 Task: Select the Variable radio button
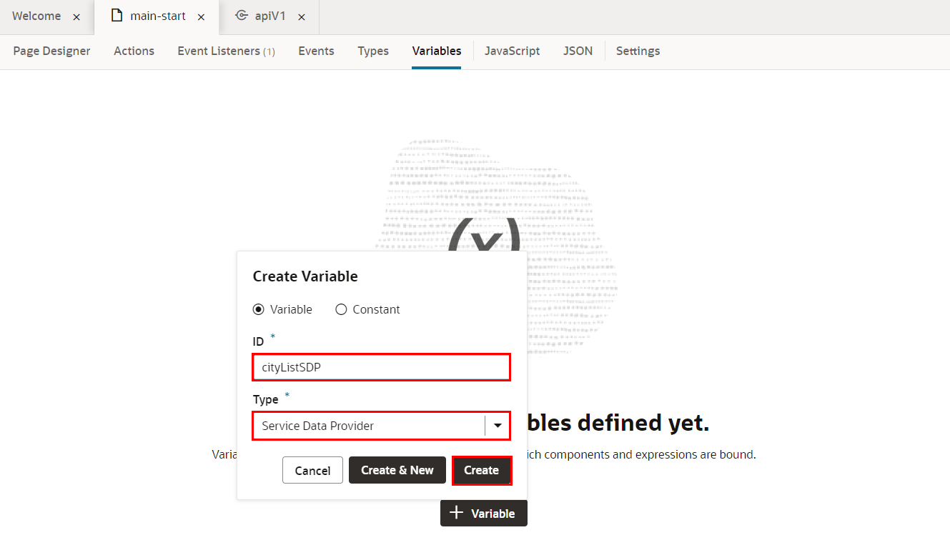[x=259, y=309]
